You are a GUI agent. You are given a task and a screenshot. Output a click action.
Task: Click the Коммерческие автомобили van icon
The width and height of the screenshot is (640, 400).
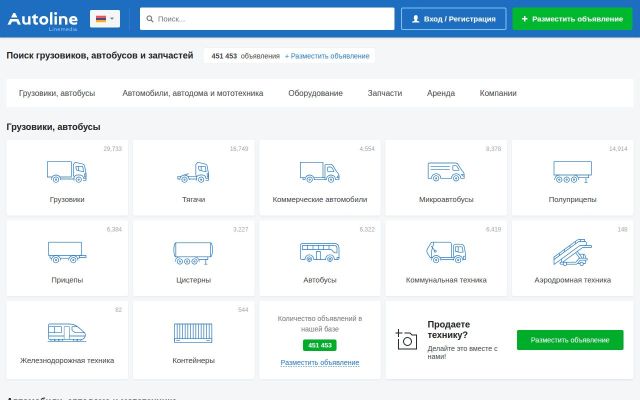click(320, 172)
